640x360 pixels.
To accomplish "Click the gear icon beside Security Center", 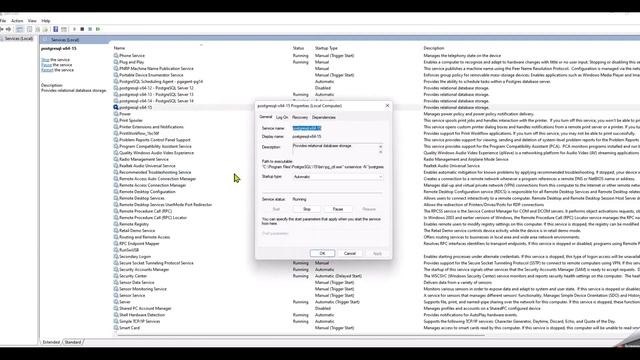I will click(x=116, y=276).
